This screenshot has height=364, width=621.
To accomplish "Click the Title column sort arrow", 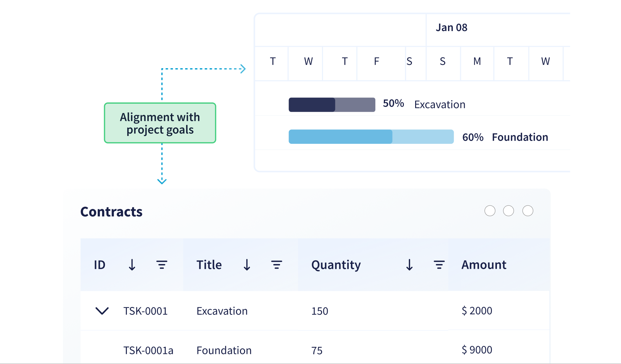I will [247, 265].
